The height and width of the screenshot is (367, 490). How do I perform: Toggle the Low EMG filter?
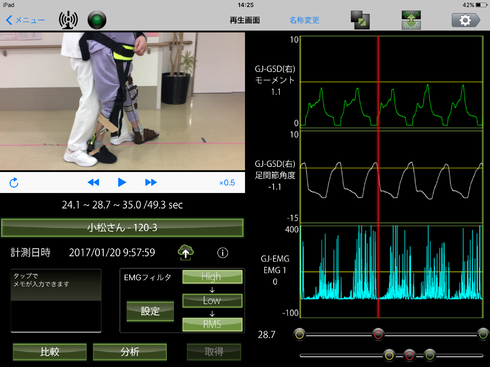212,300
